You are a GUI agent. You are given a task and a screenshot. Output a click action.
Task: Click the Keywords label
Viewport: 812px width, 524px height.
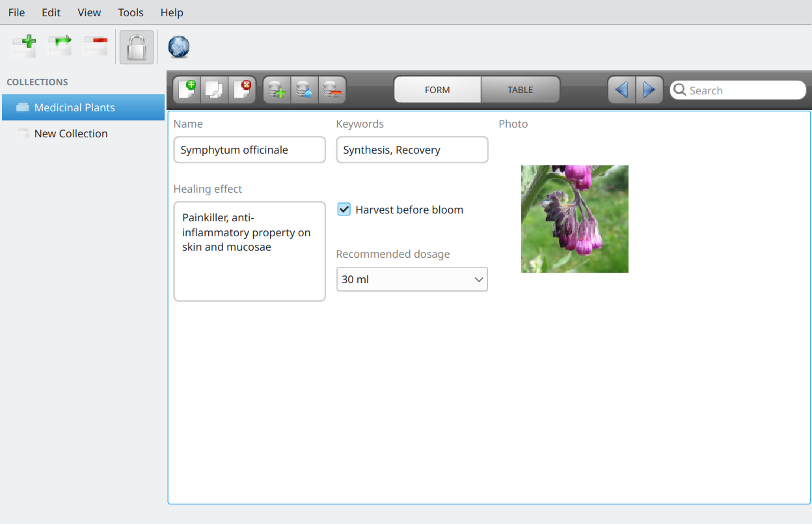[360, 124]
